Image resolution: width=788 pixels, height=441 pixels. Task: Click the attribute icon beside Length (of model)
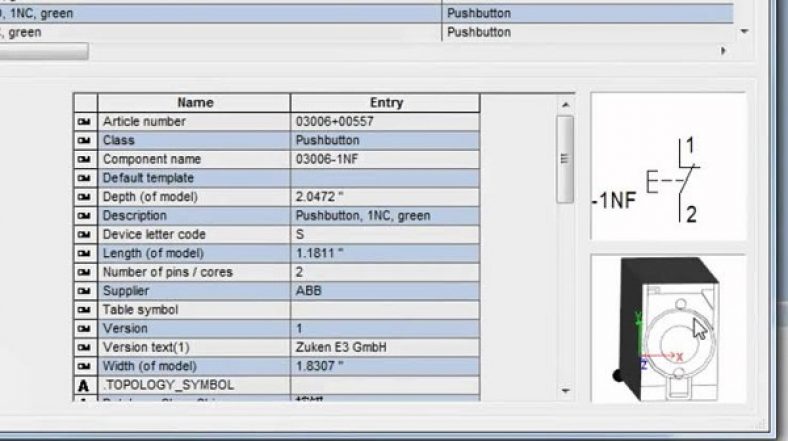[x=84, y=254]
